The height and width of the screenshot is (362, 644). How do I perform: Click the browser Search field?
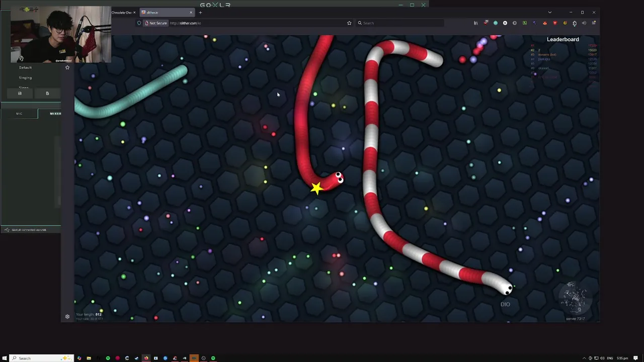coord(400,23)
